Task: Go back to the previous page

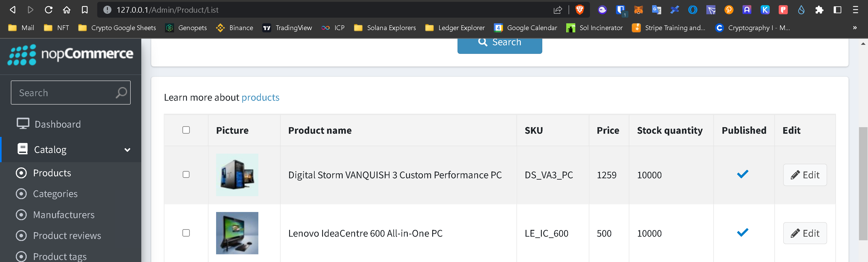Action: coord(12,10)
